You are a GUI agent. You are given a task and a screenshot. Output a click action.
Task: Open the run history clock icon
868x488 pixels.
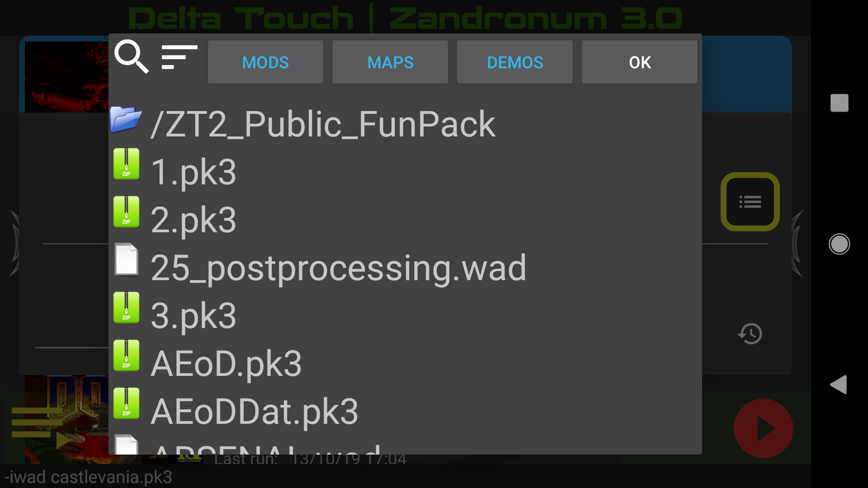[750, 334]
